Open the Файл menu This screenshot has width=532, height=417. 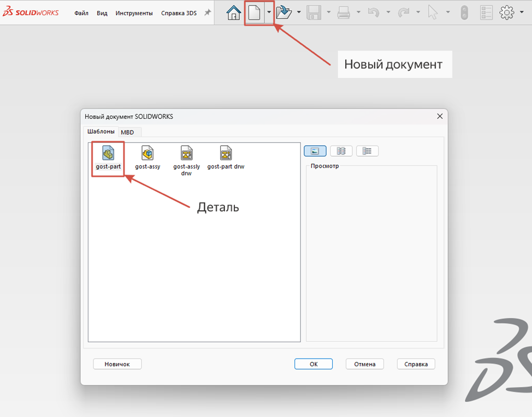(x=81, y=13)
